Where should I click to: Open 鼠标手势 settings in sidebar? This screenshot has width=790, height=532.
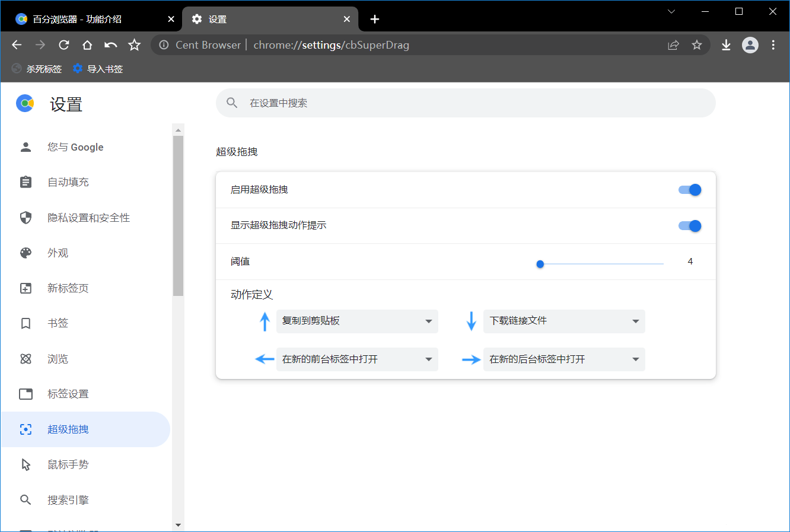(68, 464)
